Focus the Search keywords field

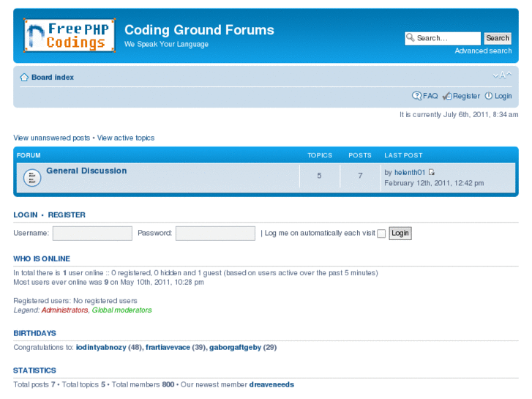(x=443, y=38)
